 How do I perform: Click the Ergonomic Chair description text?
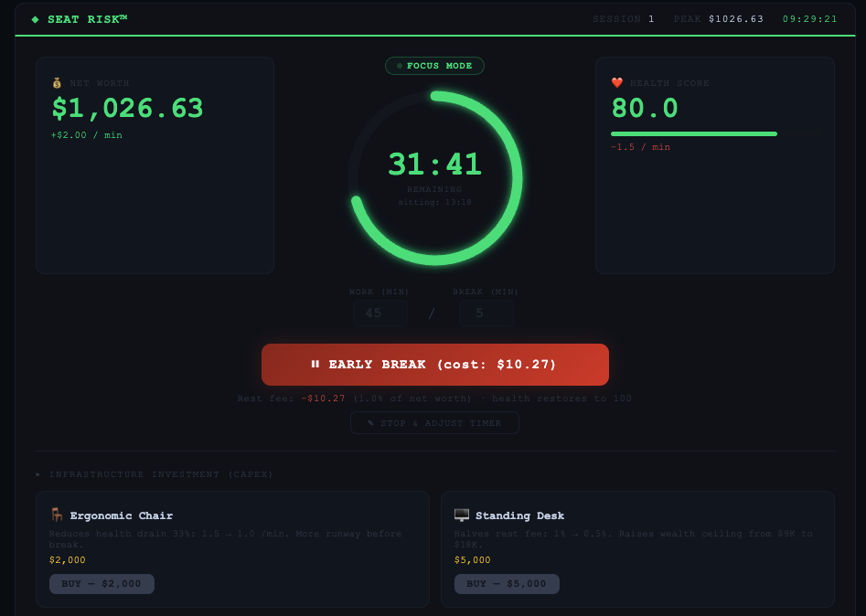pyautogui.click(x=225, y=539)
